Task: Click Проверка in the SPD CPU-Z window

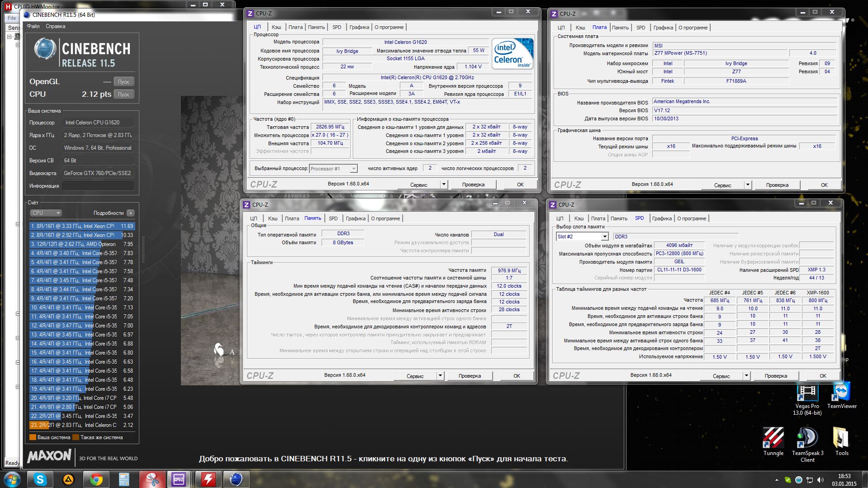Action: pyautogui.click(x=776, y=376)
